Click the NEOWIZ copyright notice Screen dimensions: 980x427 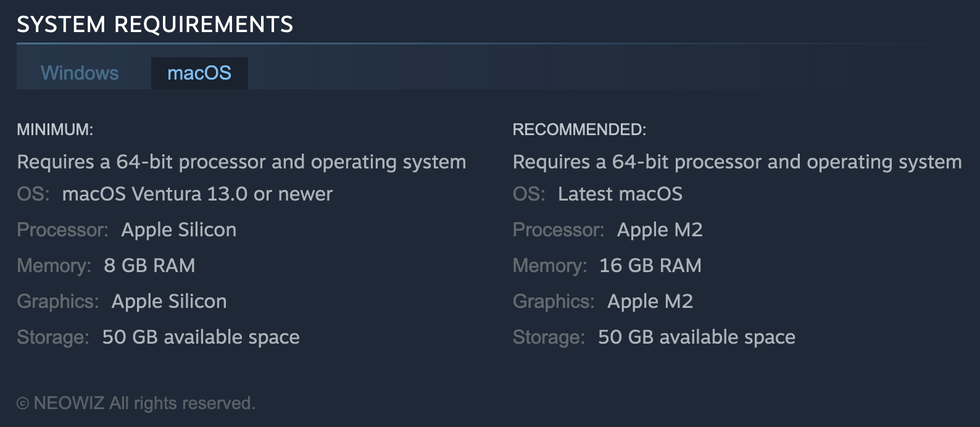[x=136, y=403]
